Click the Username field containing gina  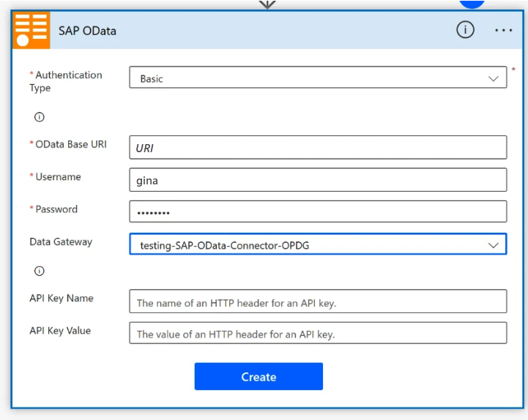tap(318, 180)
